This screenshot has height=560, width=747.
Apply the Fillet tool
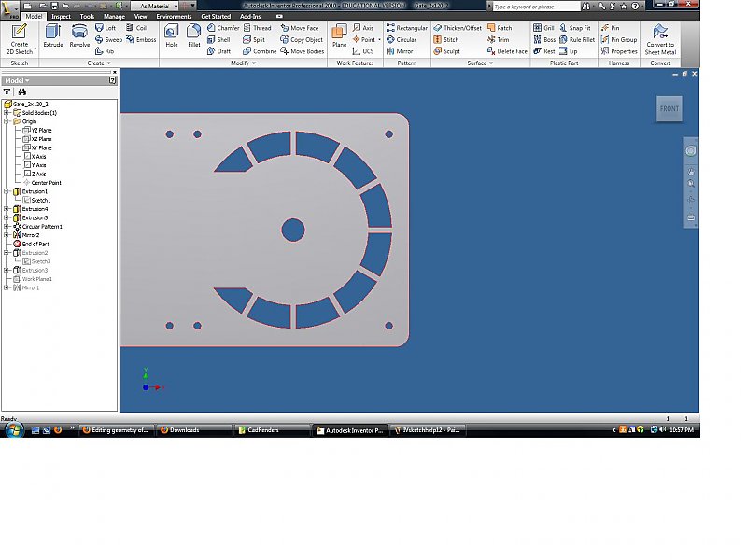194,35
